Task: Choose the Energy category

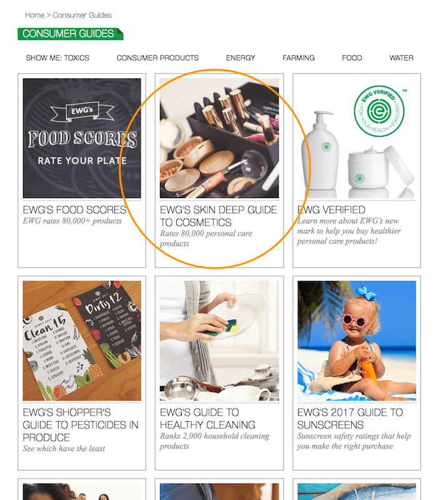Action: [x=241, y=58]
